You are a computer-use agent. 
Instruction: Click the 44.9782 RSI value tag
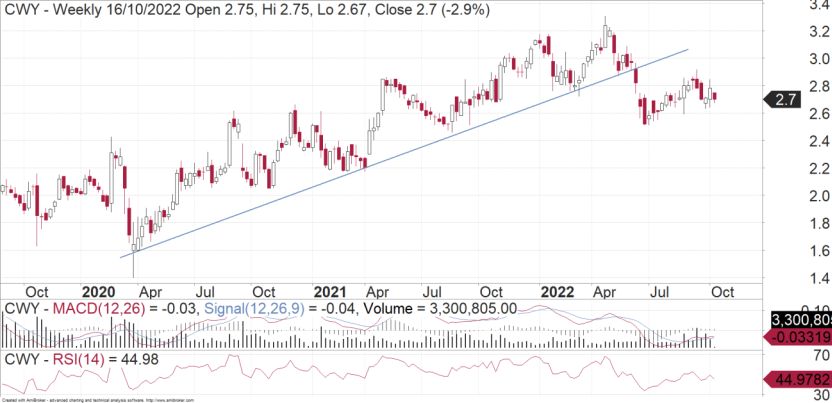798,379
